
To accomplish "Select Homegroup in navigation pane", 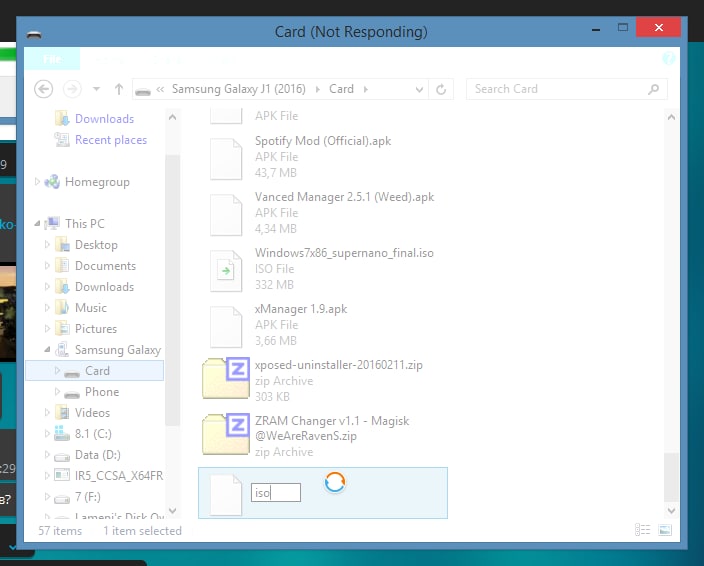I will point(97,182).
